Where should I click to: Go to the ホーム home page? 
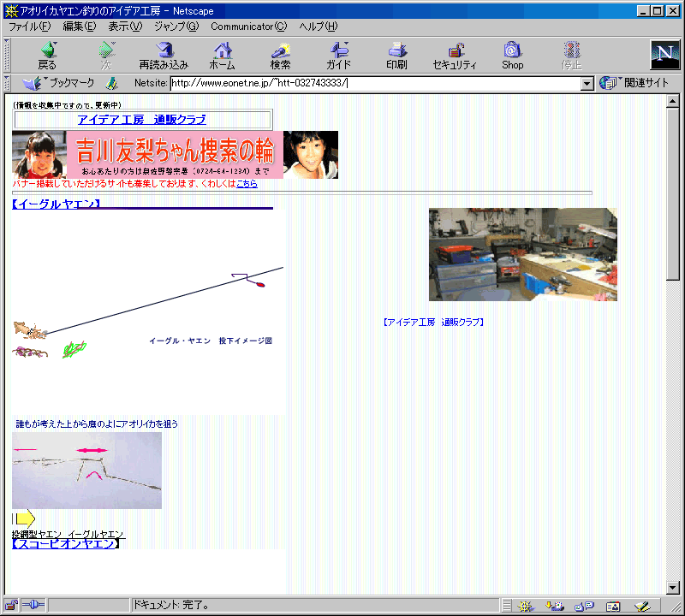point(223,56)
